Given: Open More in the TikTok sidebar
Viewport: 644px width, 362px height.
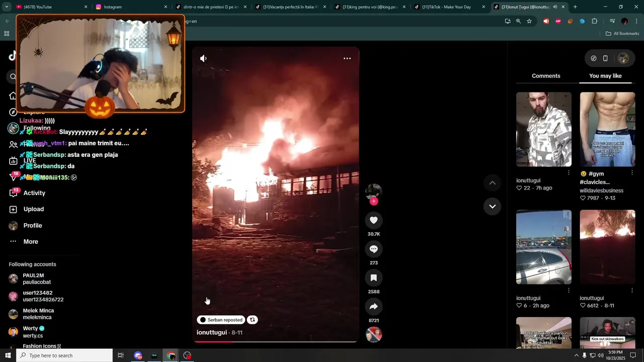Looking at the screenshot, I should [x=30, y=242].
